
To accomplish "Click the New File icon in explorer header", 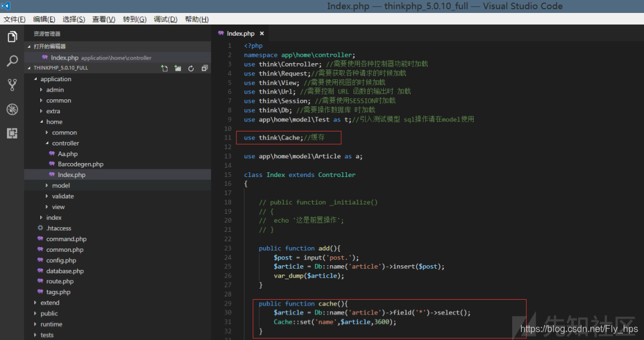I will 164,68.
